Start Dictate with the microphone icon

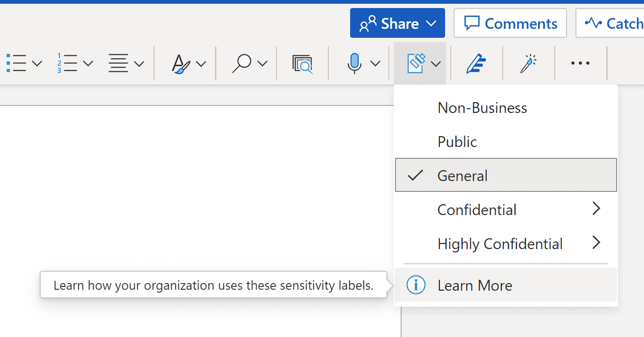355,63
